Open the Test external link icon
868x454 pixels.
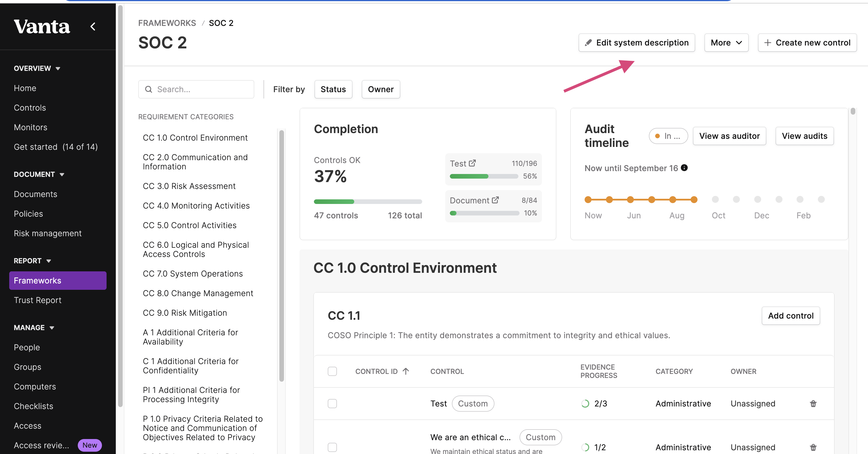point(472,163)
